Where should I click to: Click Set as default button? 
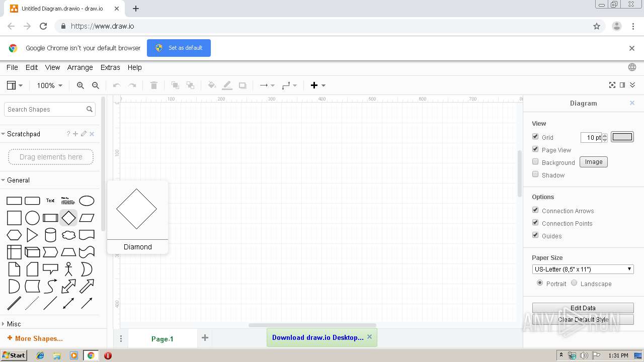click(x=179, y=48)
